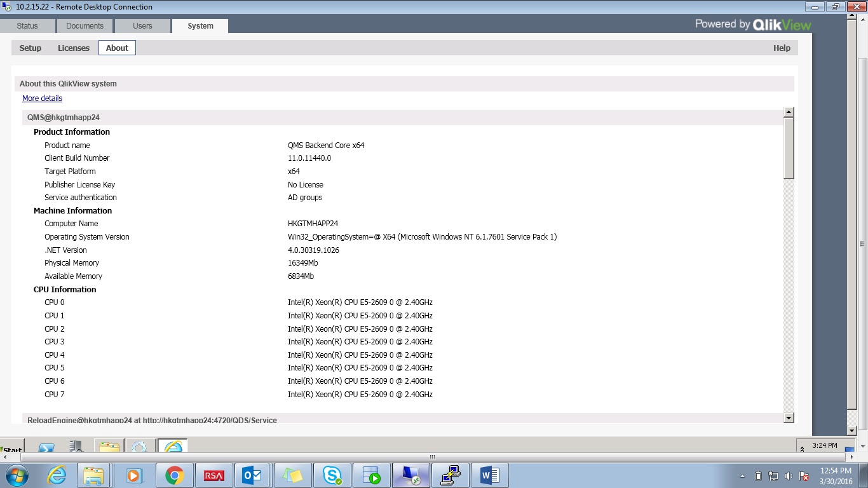Image resolution: width=868 pixels, height=488 pixels.
Task: Open the Help link
Action: click(782, 48)
